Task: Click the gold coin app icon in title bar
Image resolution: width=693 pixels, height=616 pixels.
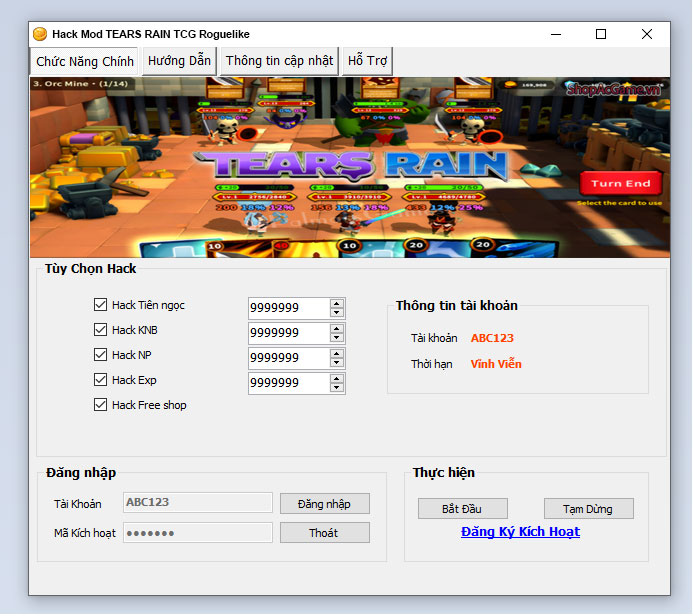Action: tap(40, 34)
